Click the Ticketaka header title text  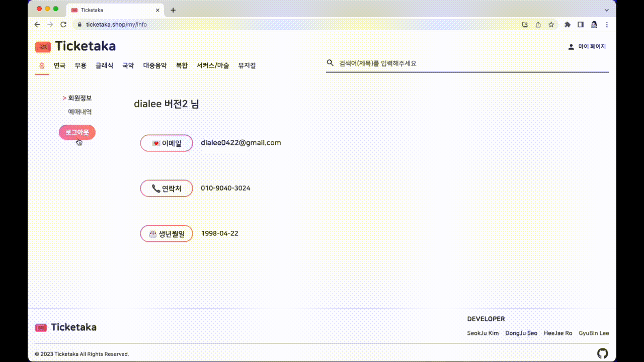tap(86, 46)
